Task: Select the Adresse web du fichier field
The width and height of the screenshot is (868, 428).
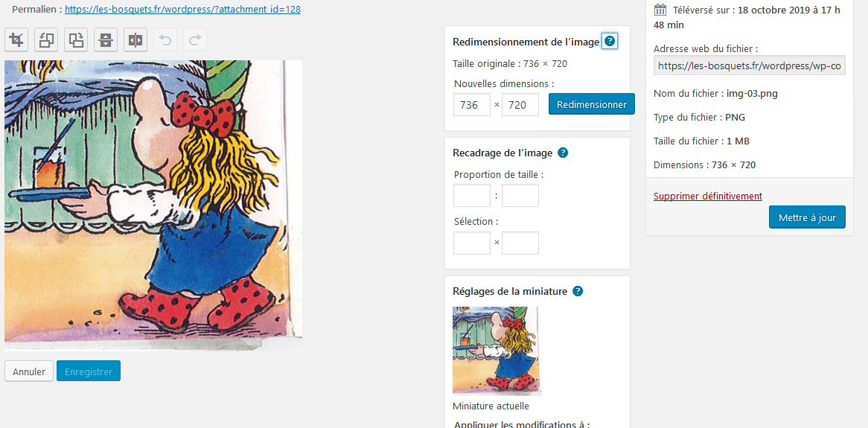Action: coord(750,66)
